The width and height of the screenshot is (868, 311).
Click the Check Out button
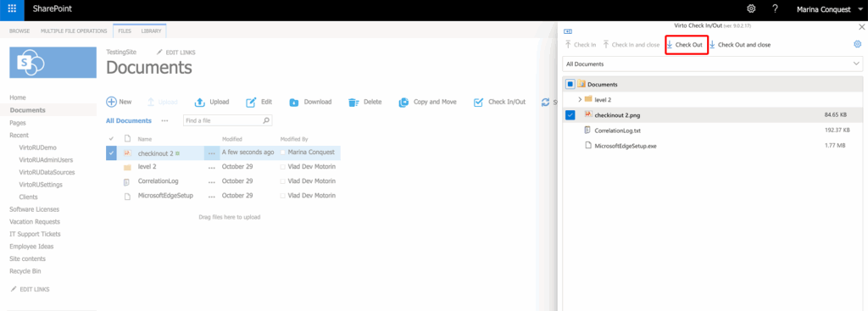coord(687,45)
